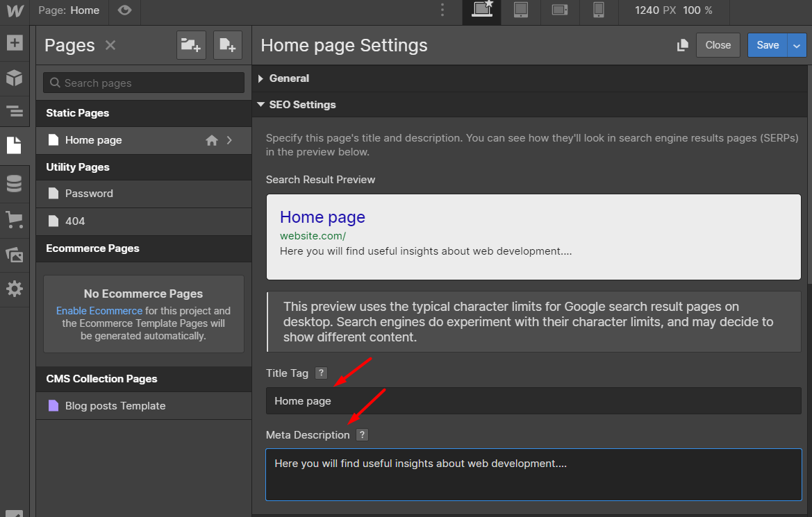Open the Ecommerce cart panel
Screen dimensions: 812x517
click(15, 219)
